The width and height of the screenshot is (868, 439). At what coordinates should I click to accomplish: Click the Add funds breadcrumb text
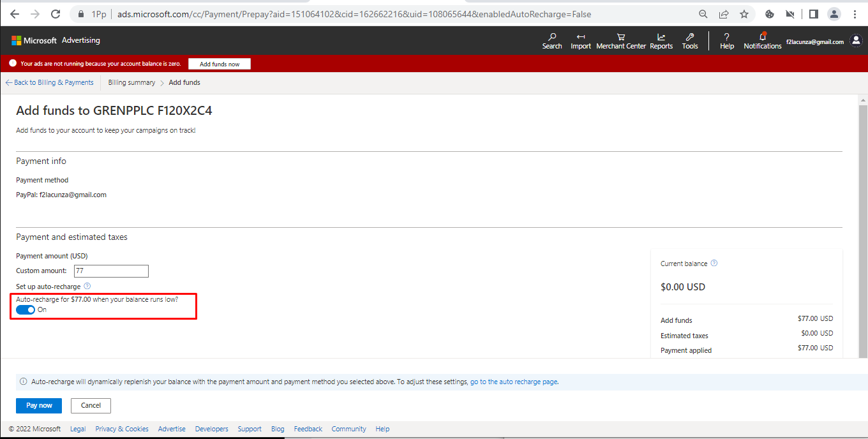point(184,82)
